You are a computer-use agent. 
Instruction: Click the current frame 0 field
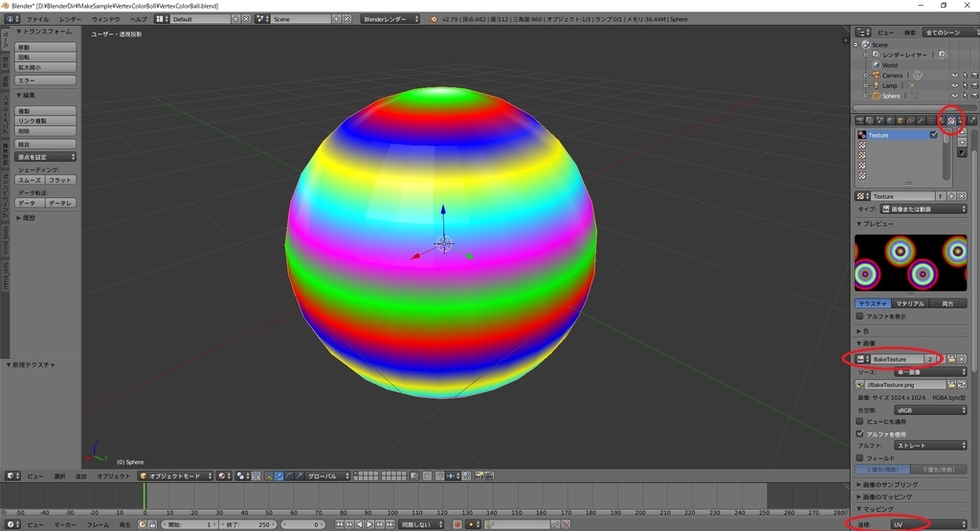click(303, 524)
